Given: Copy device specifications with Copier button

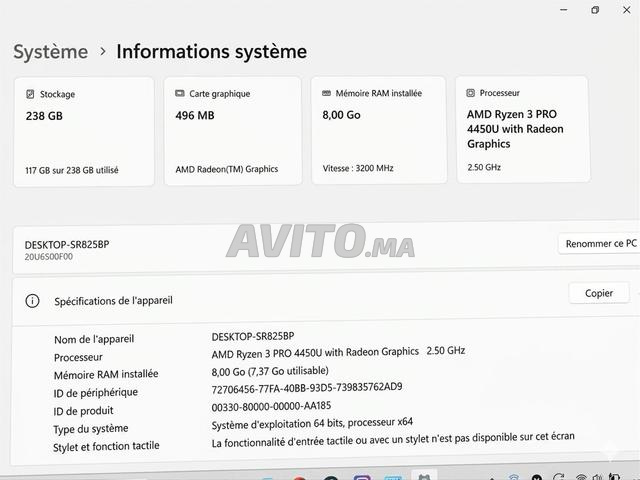Looking at the screenshot, I should coord(599,293).
